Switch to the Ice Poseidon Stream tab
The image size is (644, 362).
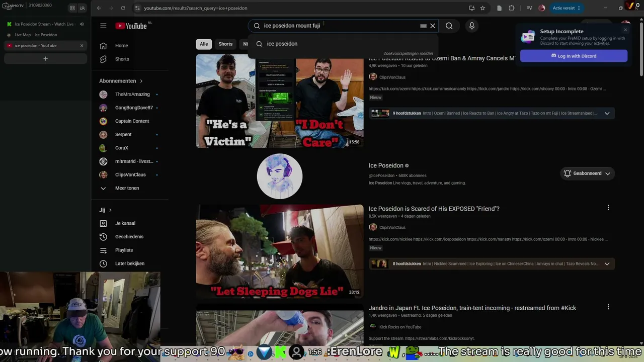point(45,24)
